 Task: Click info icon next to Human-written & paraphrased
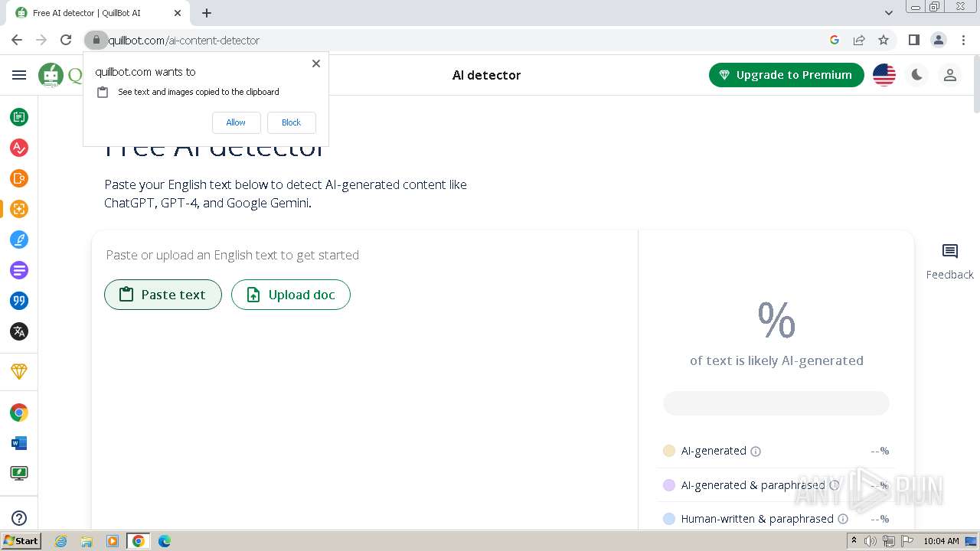[843, 519]
